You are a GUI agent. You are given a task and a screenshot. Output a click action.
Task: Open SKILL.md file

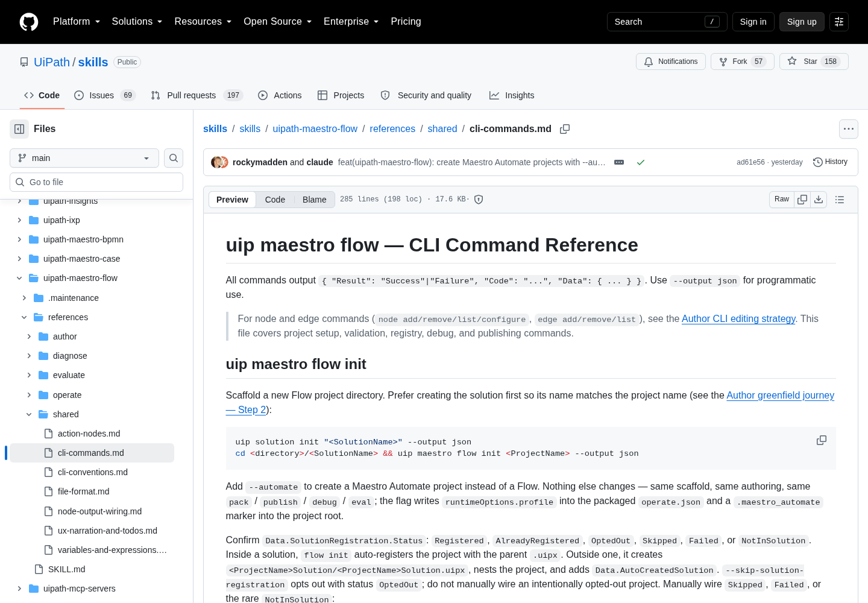66,569
